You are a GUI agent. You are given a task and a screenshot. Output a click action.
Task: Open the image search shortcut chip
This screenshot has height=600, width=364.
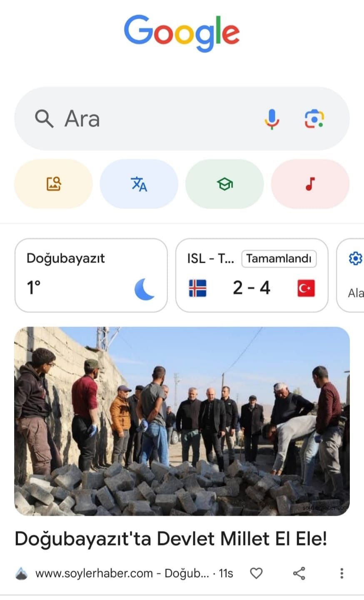coord(53,184)
